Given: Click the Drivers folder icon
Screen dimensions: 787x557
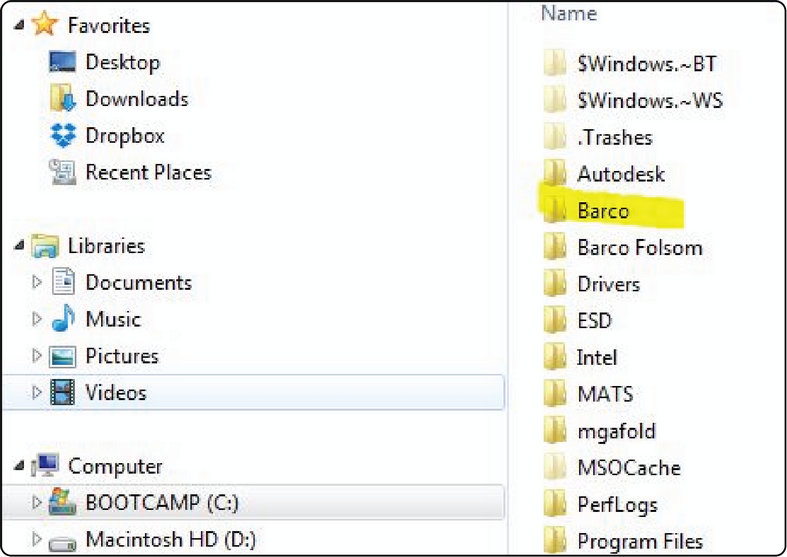Looking at the screenshot, I should click(x=555, y=284).
